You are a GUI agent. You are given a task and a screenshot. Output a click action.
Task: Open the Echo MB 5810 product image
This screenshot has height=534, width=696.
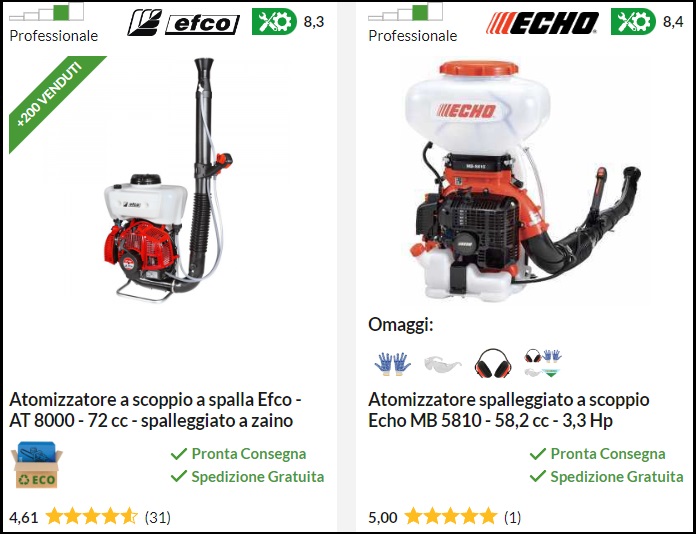point(523,182)
